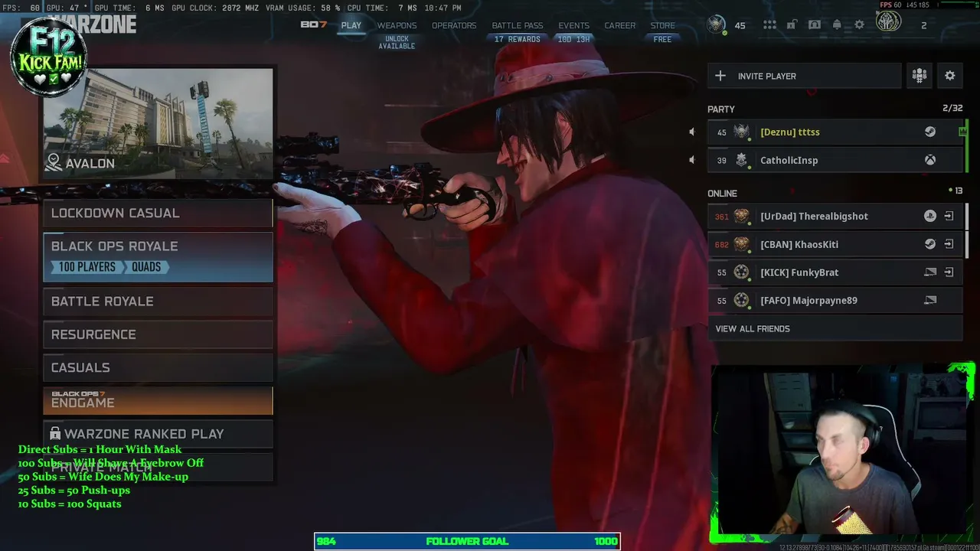Image resolution: width=980 pixels, height=551 pixels.
Task: Join [UrDad] Therealbigshot using the join icon
Action: click(949, 216)
